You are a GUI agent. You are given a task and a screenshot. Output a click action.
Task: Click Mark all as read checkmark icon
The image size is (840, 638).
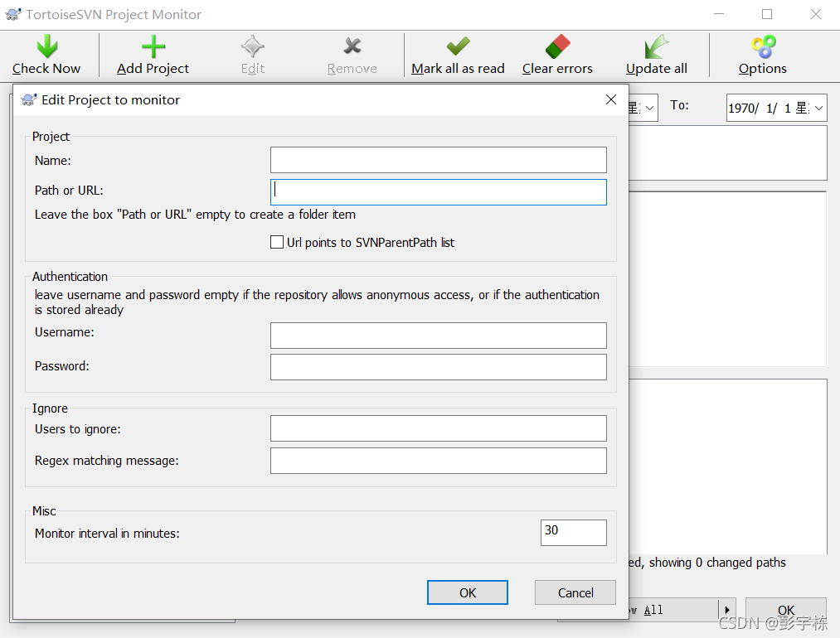(x=458, y=46)
